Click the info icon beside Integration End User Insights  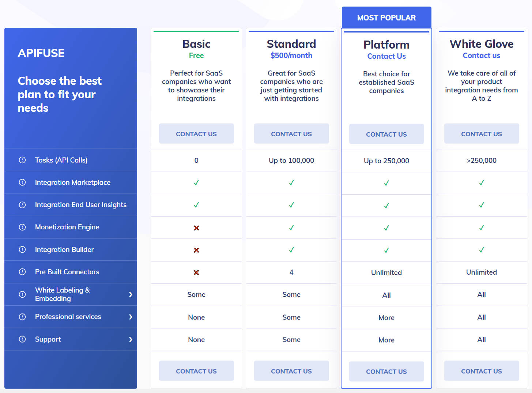pyautogui.click(x=22, y=205)
